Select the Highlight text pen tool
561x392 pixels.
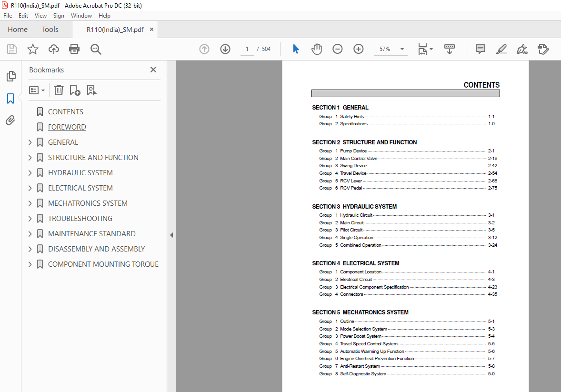pos(501,49)
